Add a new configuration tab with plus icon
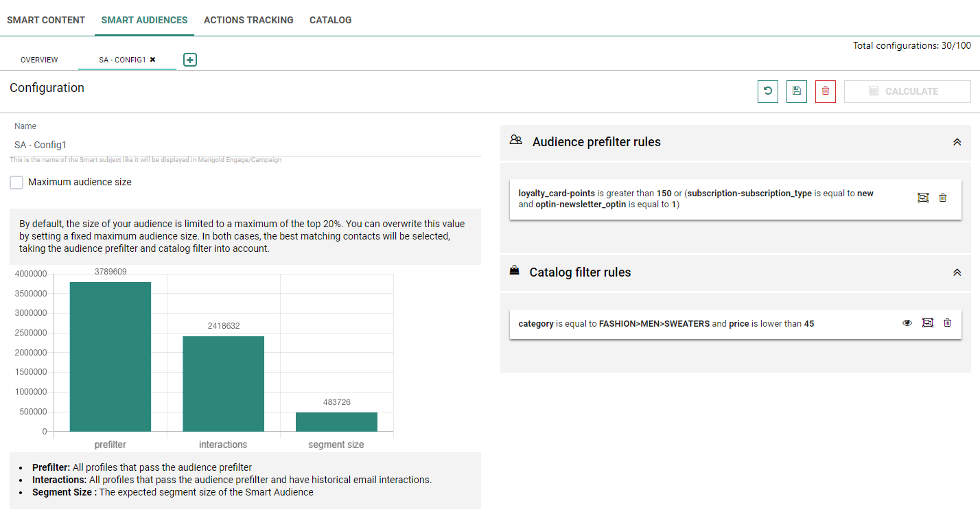The height and width of the screenshot is (525, 980). click(x=190, y=60)
